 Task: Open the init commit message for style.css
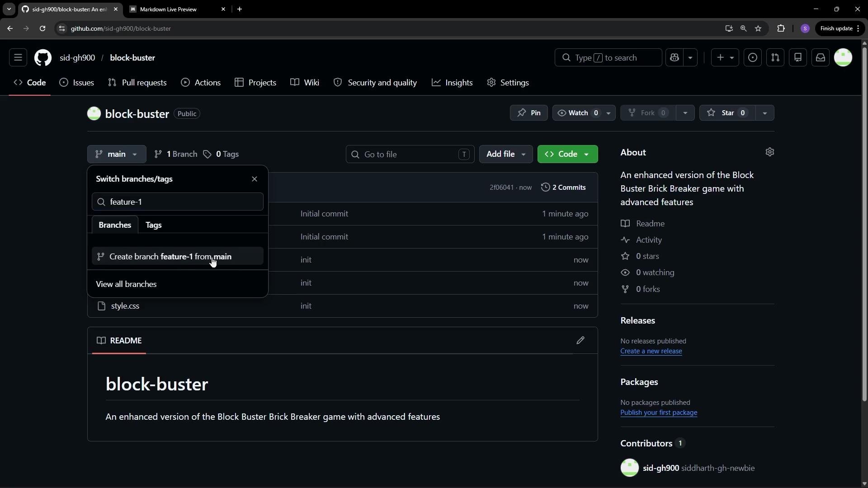point(306,306)
